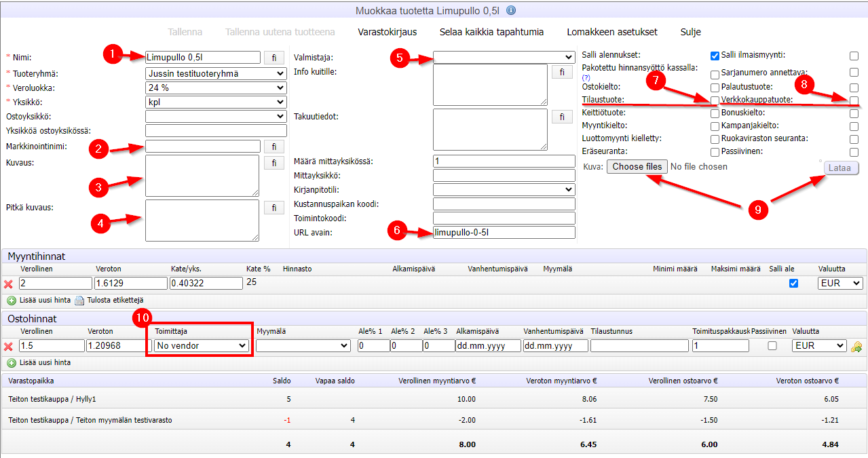This screenshot has height=458, width=868.
Task: Delete the sales price row with red X
Action: [9, 284]
